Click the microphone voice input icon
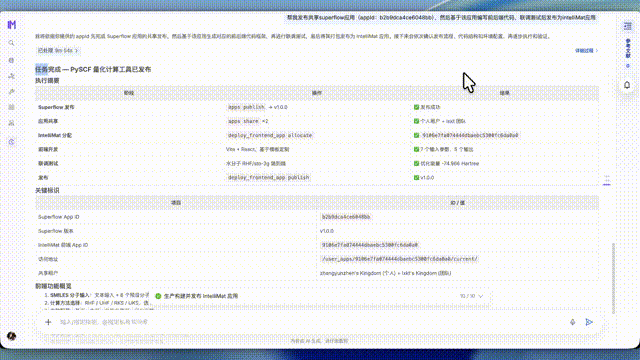640x360 pixels. [573, 322]
